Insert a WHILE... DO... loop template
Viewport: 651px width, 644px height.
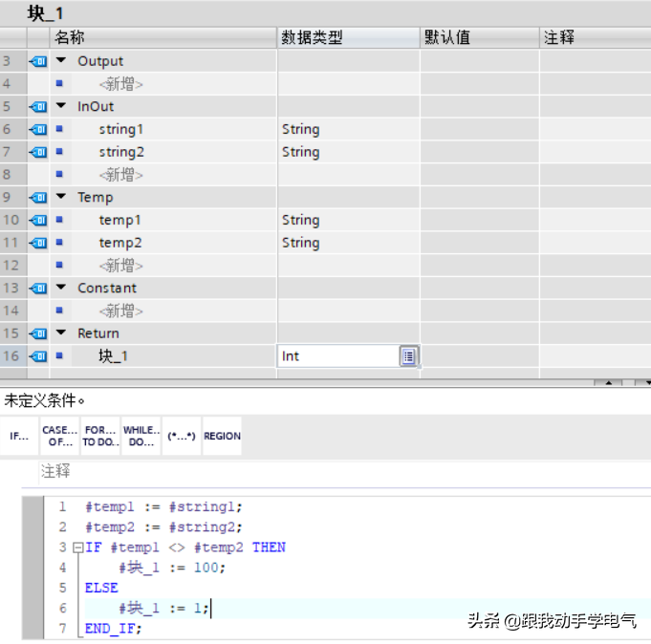(141, 436)
